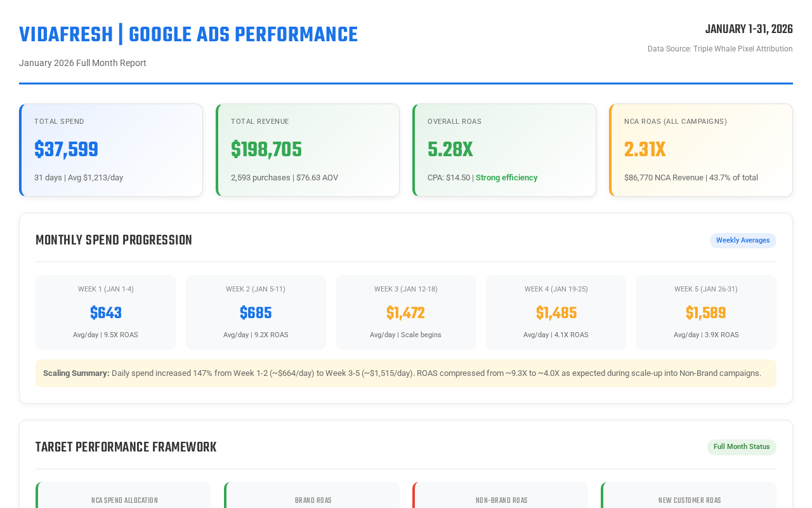
Task: Click the Scaling Summary banner
Action: point(406,373)
